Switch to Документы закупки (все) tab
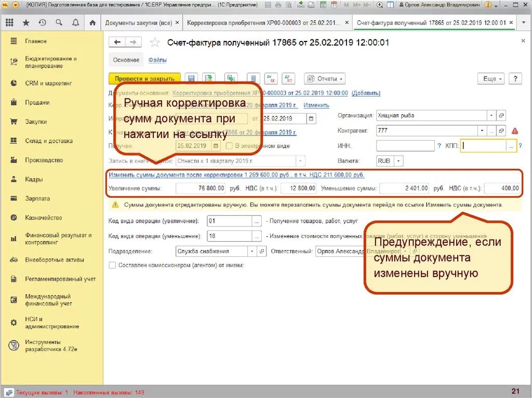The image size is (532, 398). click(138, 23)
